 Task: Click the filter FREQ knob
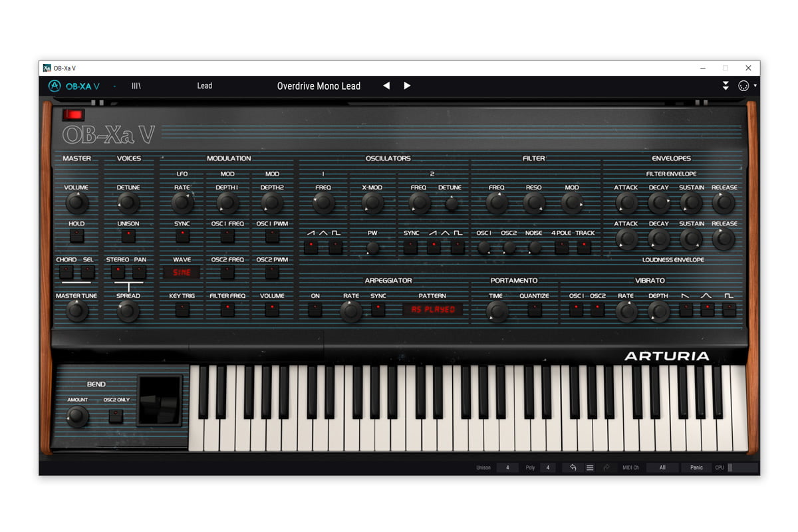[497, 203]
